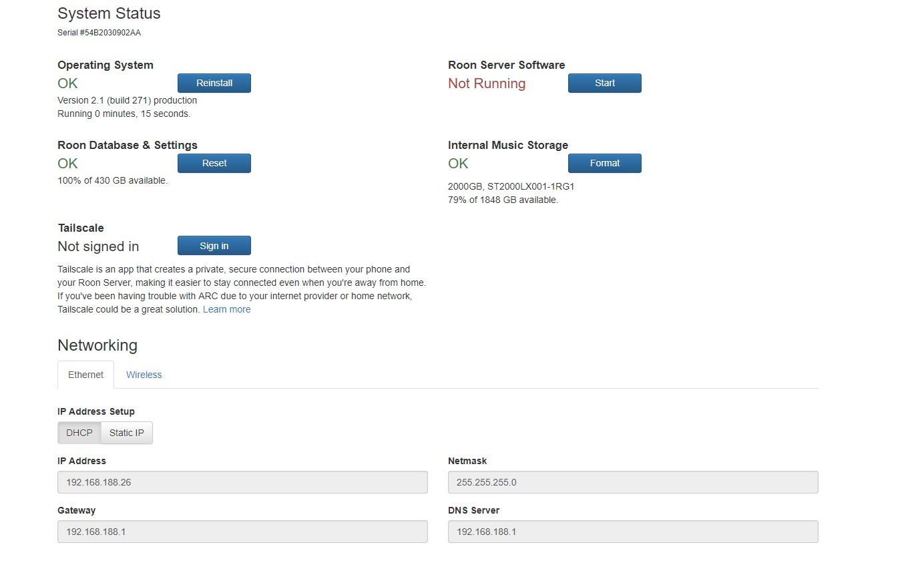Click the Operating System OK status
924x563 pixels.
[x=67, y=83]
